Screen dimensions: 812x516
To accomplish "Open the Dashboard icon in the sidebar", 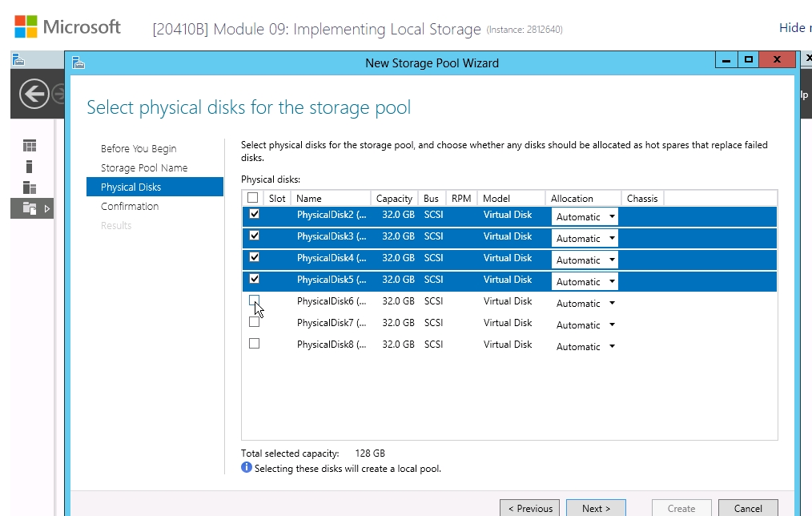I will pyautogui.click(x=30, y=146).
